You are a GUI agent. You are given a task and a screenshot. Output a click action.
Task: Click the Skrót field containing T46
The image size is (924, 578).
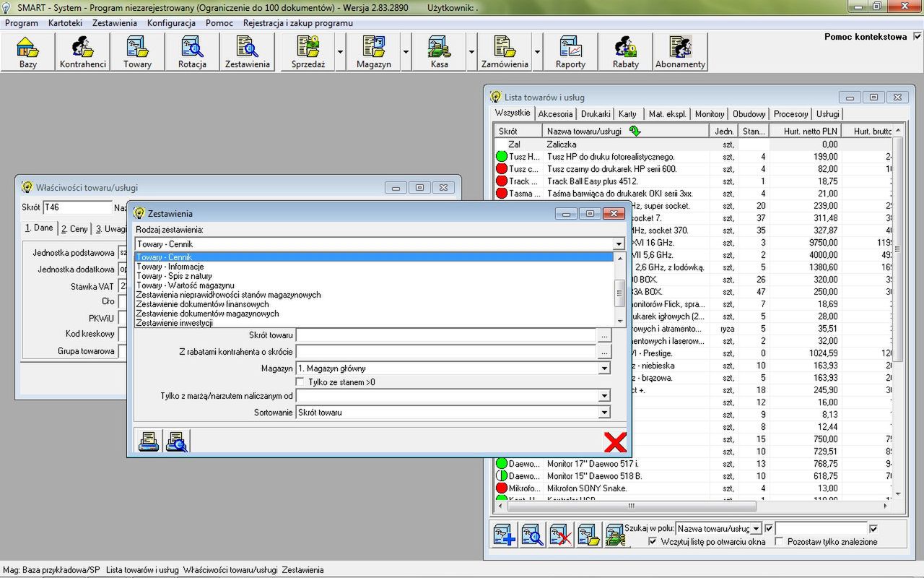click(x=77, y=207)
